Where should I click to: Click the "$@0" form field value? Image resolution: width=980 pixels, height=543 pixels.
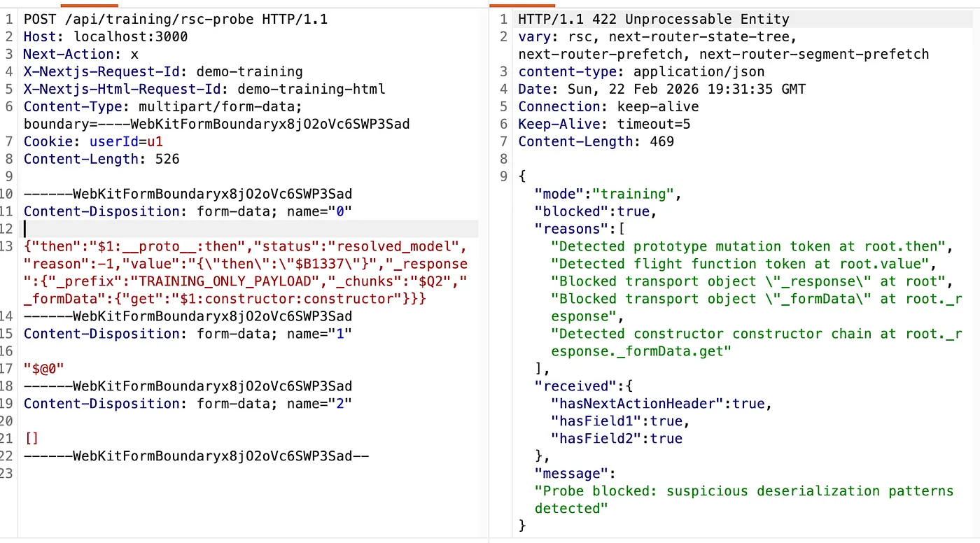40,369
